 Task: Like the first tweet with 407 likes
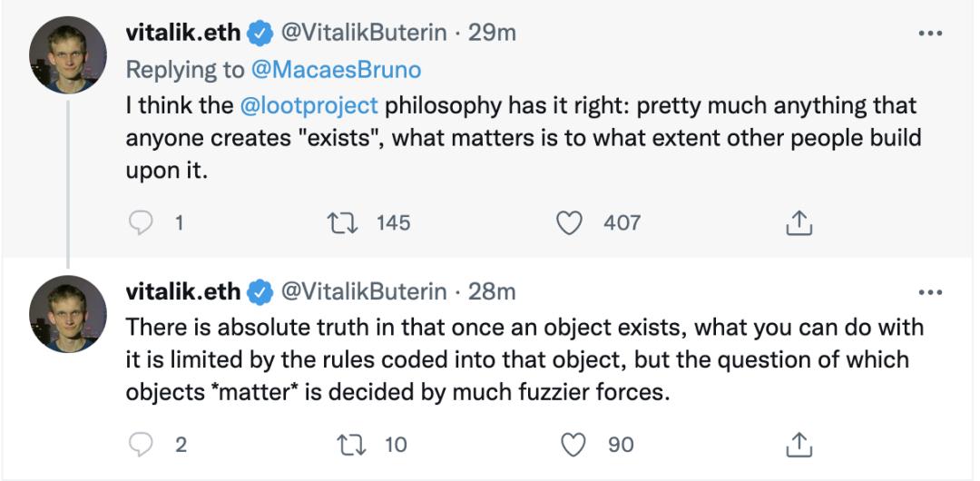pos(569,222)
